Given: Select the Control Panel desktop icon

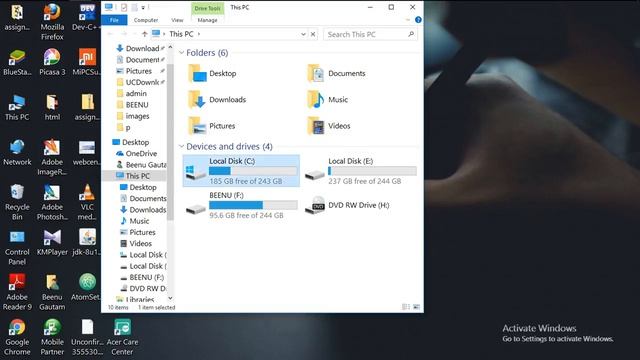Looking at the screenshot, I should coord(17,247).
